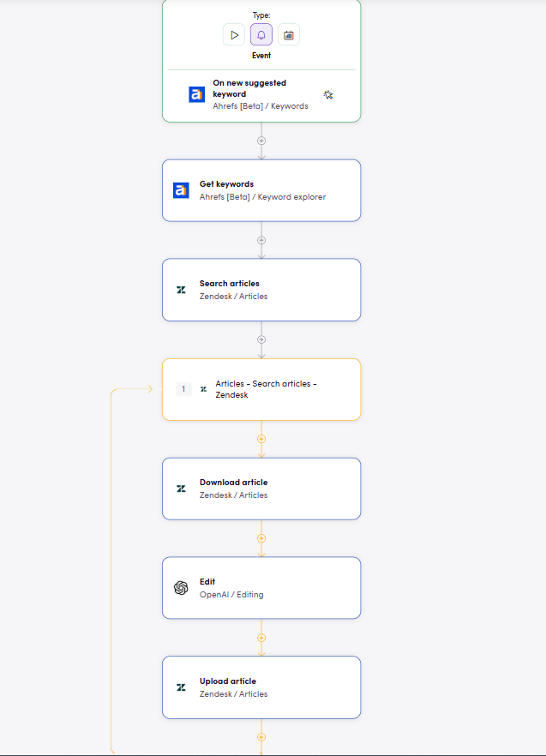Select 'Articles - Search articles - Zendesk' loop
The image size is (546, 756).
(x=261, y=389)
